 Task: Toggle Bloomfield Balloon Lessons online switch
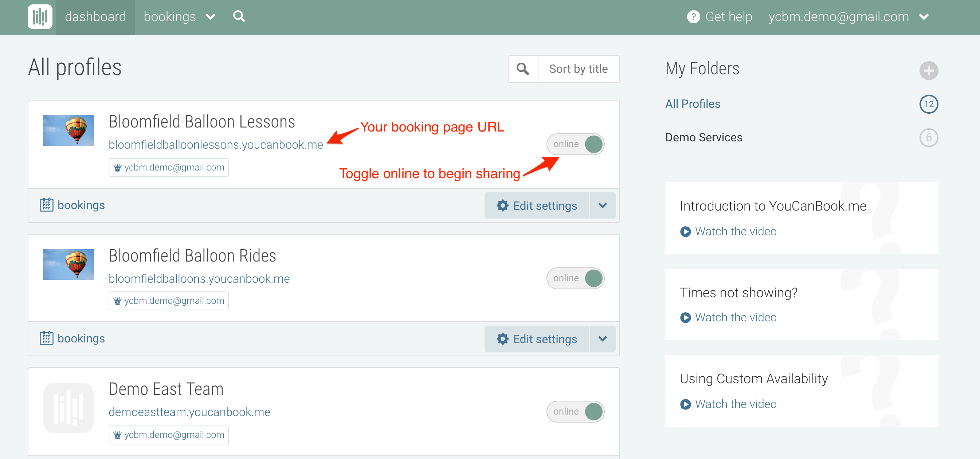point(575,144)
